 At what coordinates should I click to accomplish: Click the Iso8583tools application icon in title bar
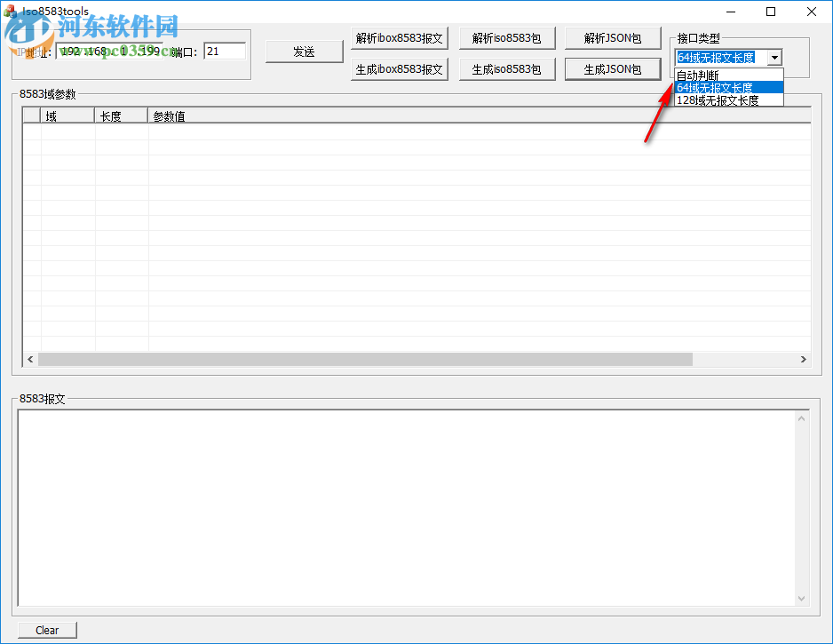(11, 12)
